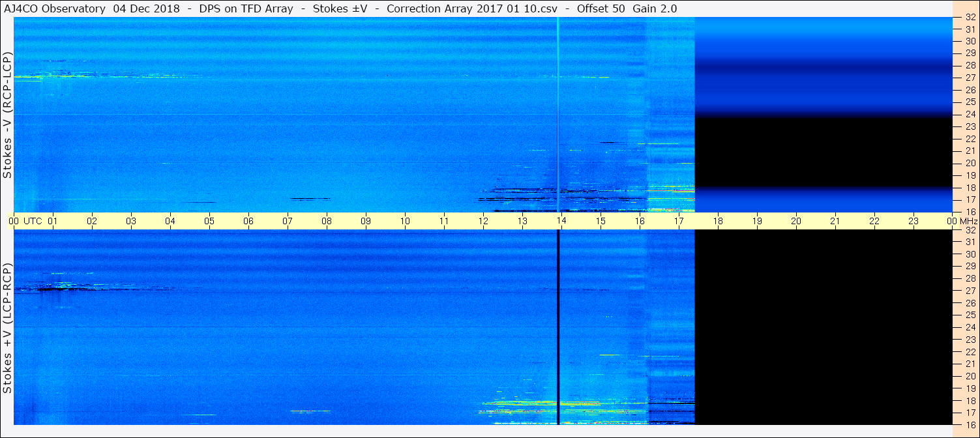Click the 13 hour marker

tap(522, 221)
